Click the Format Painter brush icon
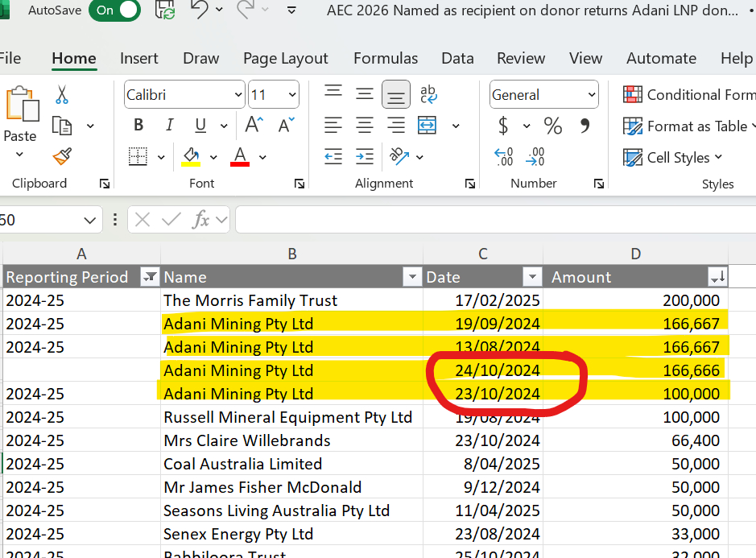The height and width of the screenshot is (558, 756). [x=62, y=156]
